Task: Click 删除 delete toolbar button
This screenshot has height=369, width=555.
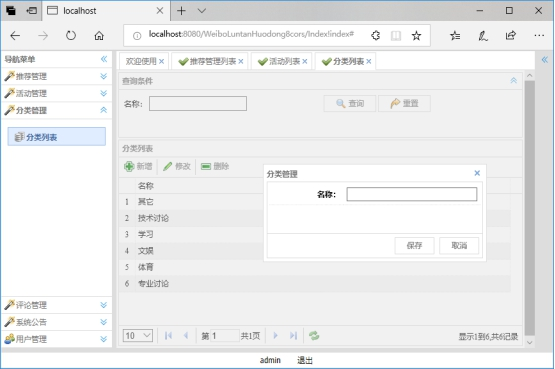Action: (215, 166)
